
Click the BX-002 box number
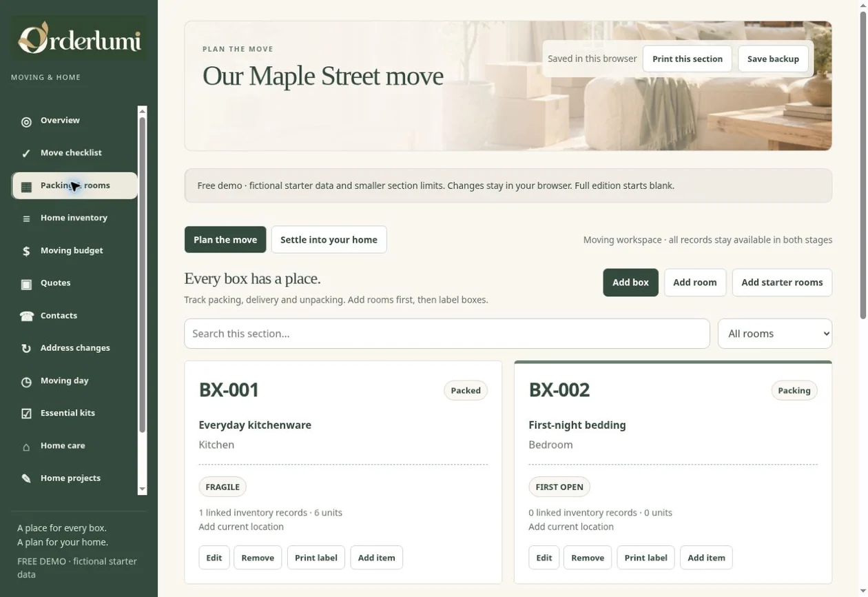(559, 390)
